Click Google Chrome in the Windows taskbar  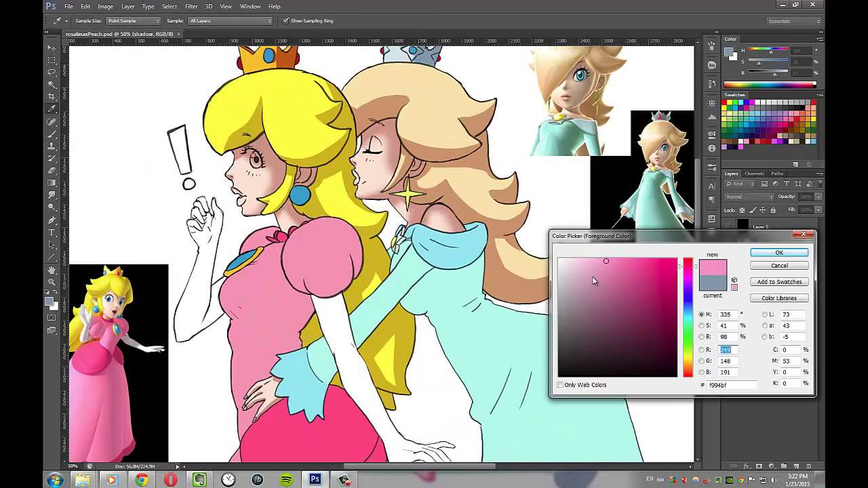coord(141,479)
